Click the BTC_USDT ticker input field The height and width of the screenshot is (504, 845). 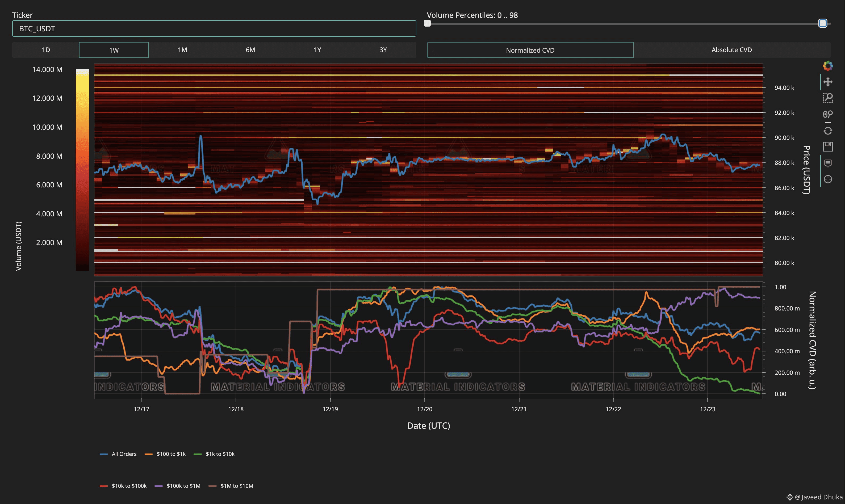[214, 28]
